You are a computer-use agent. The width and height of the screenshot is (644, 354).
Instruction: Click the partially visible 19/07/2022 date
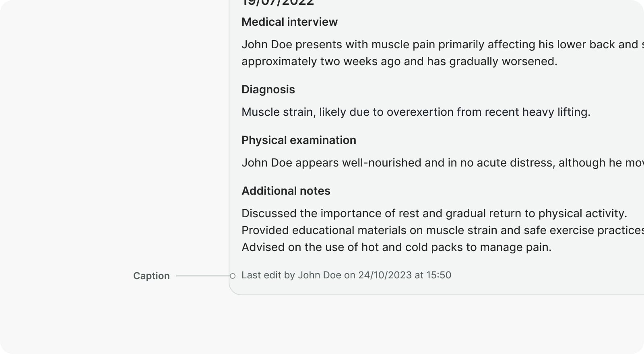coord(278,3)
